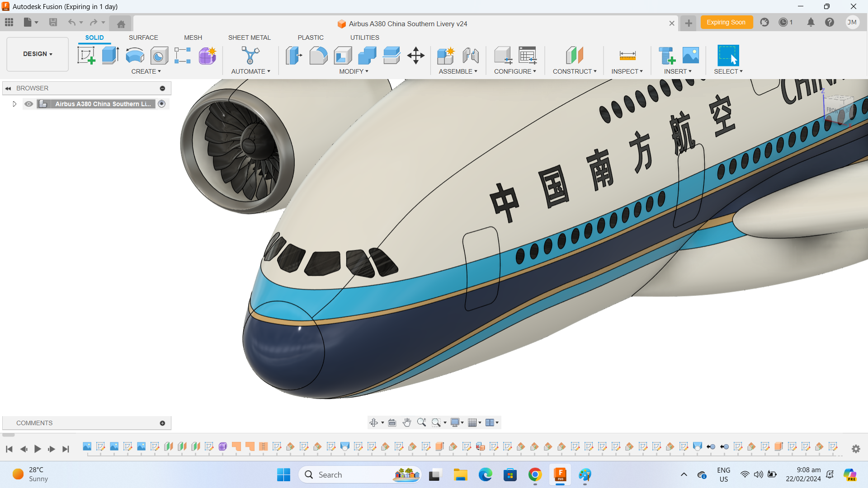This screenshot has width=868, height=488.
Task: Open Google Chrome from the taskbar
Action: [535, 475]
